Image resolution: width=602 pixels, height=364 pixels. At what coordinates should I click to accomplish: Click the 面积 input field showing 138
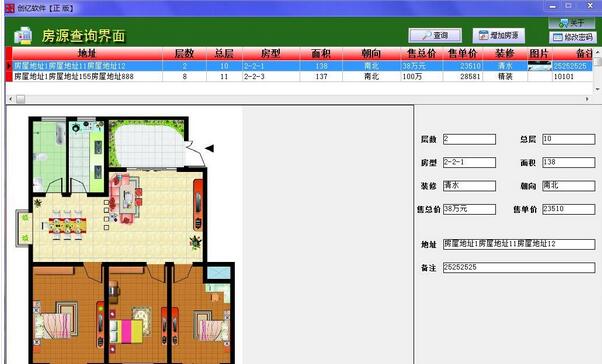click(569, 162)
